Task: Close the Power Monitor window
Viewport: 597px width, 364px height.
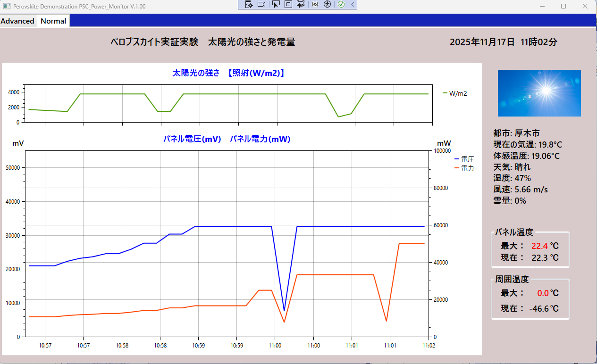Action: click(x=585, y=6)
